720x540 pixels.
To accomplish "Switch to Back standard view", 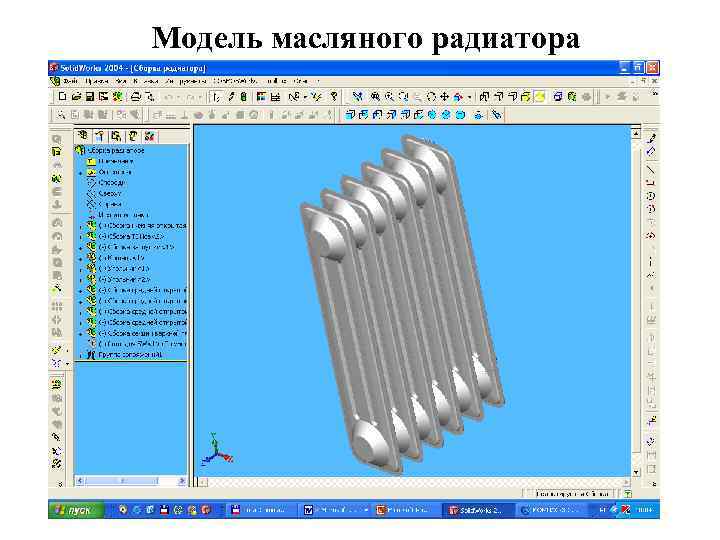I will 364,115.
